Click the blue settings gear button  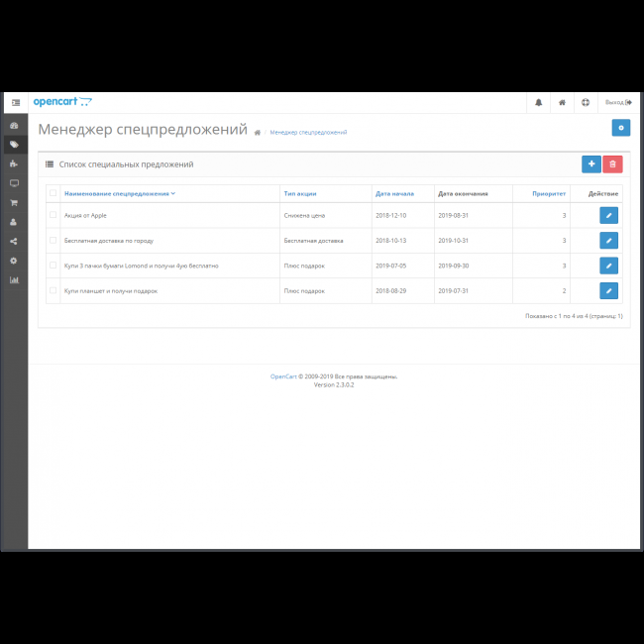coord(620,128)
